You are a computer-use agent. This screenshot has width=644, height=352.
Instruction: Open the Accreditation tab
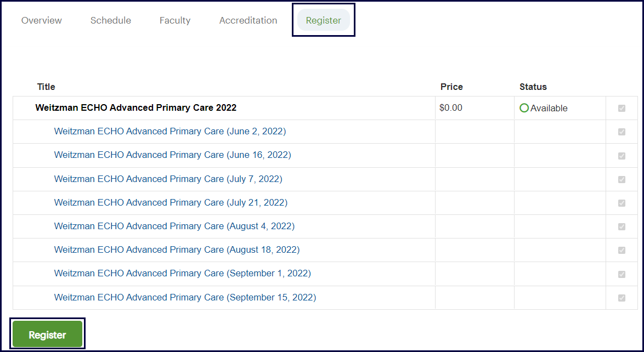coord(248,20)
